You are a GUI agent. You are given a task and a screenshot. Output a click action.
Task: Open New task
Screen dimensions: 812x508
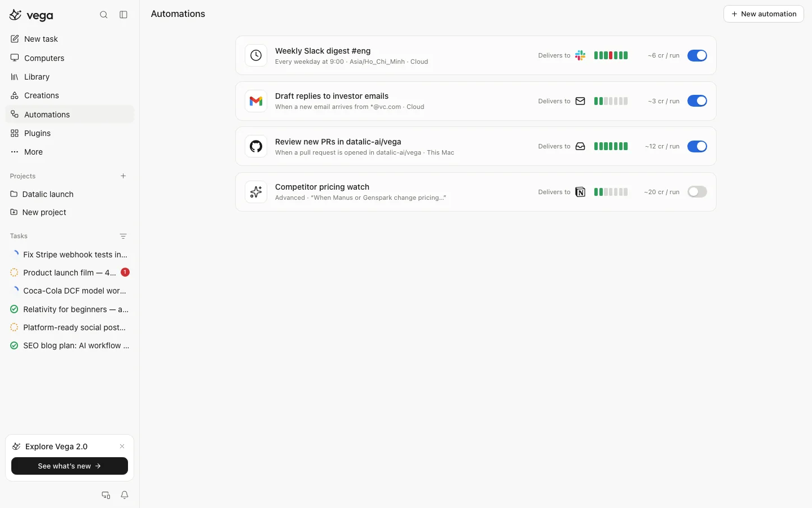click(x=70, y=39)
